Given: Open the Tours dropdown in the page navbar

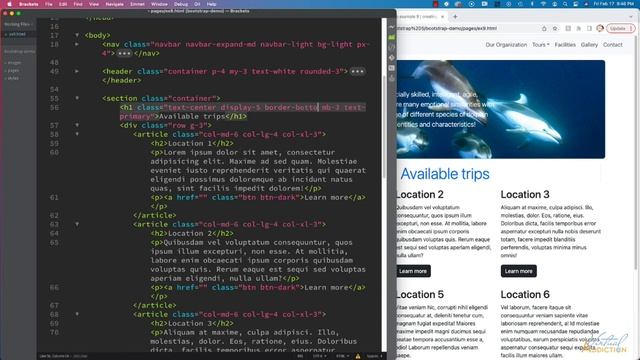Looking at the screenshot, I should tap(541, 45).
